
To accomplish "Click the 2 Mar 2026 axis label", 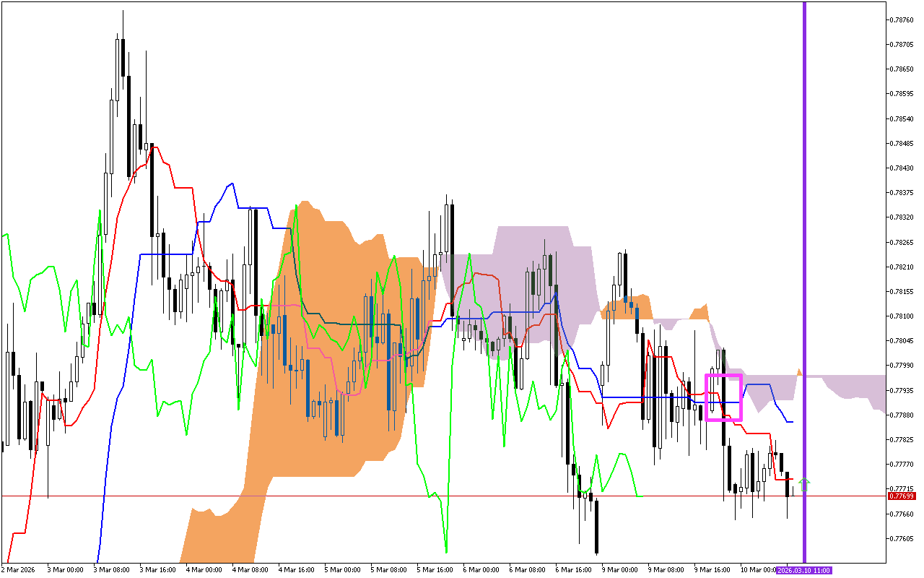I will 17,570.
